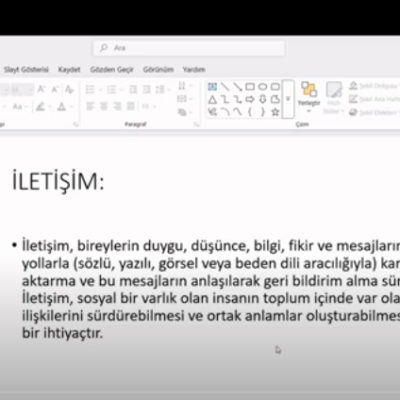Image resolution: width=400 pixels, height=400 pixels.
Task: Select the 5-point Star shape
Action: tap(275, 112)
